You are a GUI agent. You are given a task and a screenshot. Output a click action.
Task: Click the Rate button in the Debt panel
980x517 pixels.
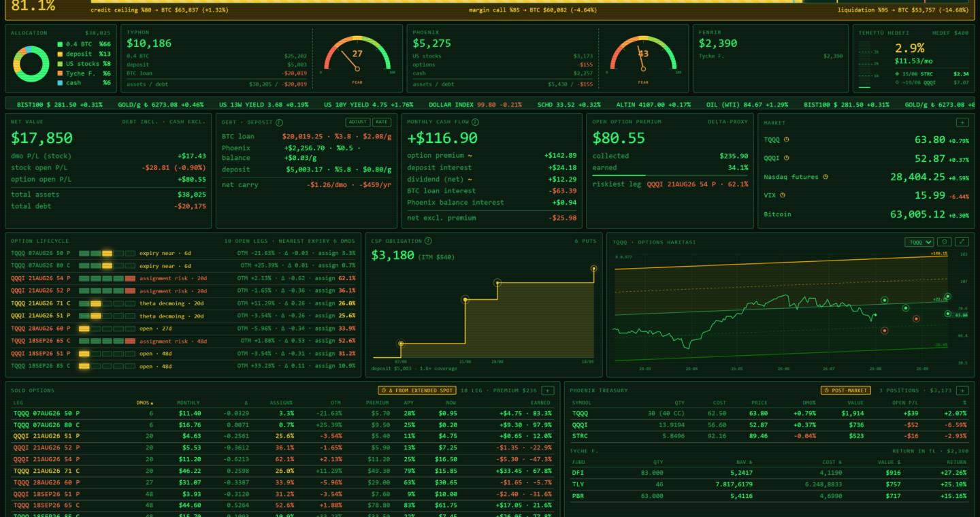(382, 122)
